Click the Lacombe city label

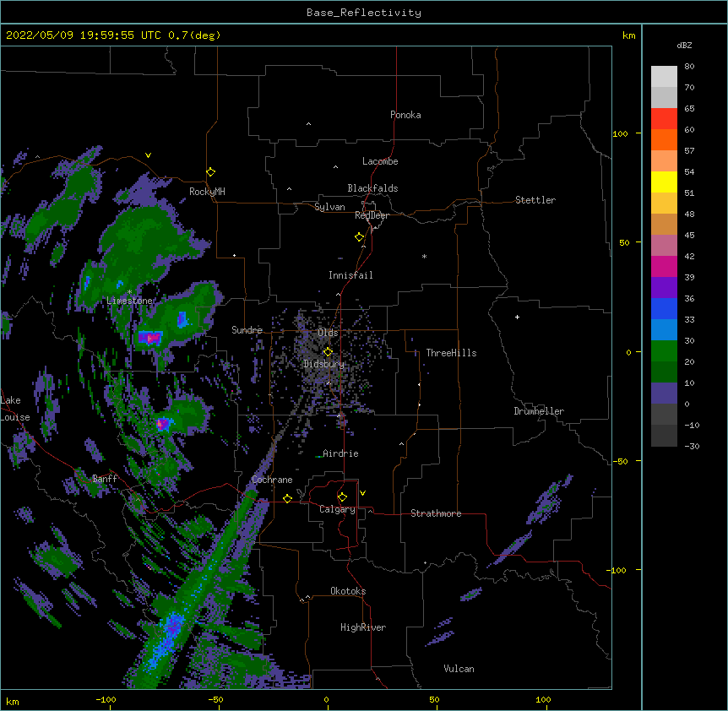click(x=380, y=161)
